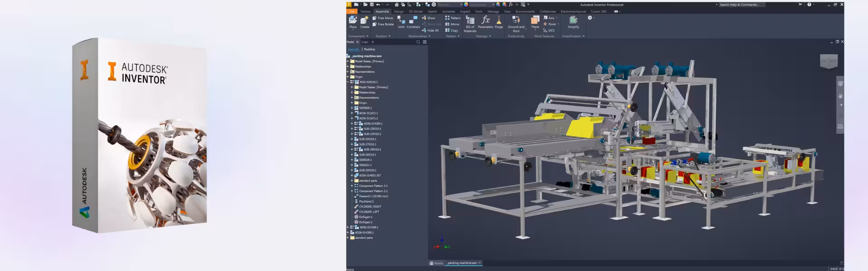Click the Simplify tool icon
The width and height of the screenshot is (868, 271).
point(573,20)
